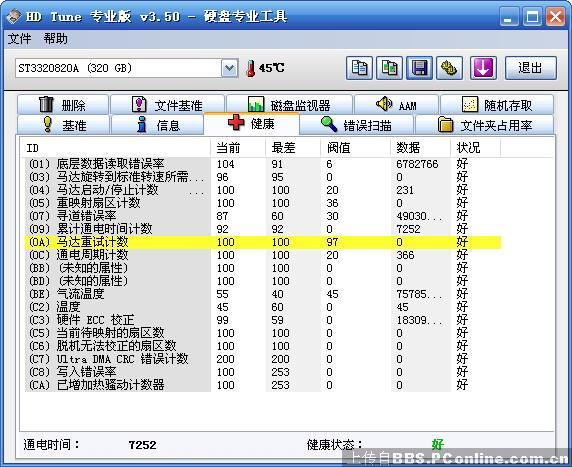The width and height of the screenshot is (572, 467).
Task: Click the threshold value 36
Action: coord(332,203)
